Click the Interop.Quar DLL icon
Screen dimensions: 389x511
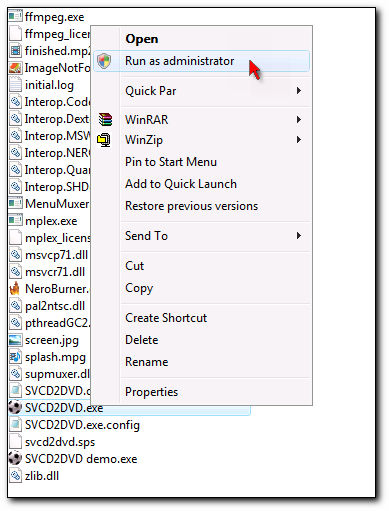(15, 169)
